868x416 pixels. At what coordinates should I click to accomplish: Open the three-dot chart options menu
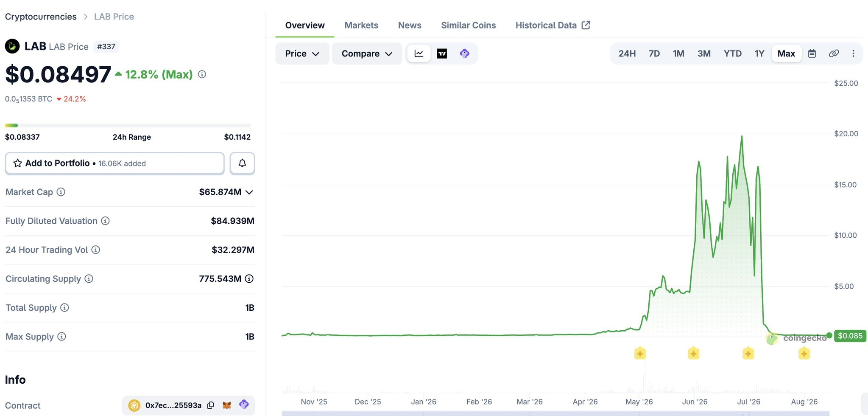853,53
